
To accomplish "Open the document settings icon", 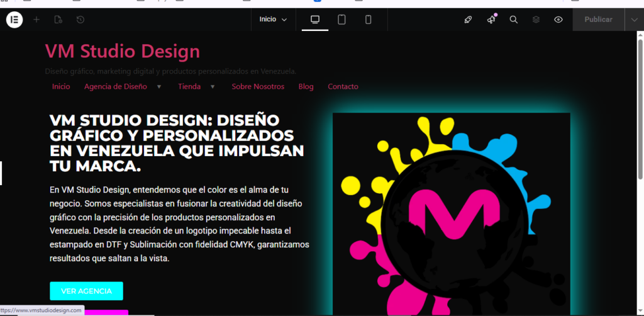I will click(58, 20).
